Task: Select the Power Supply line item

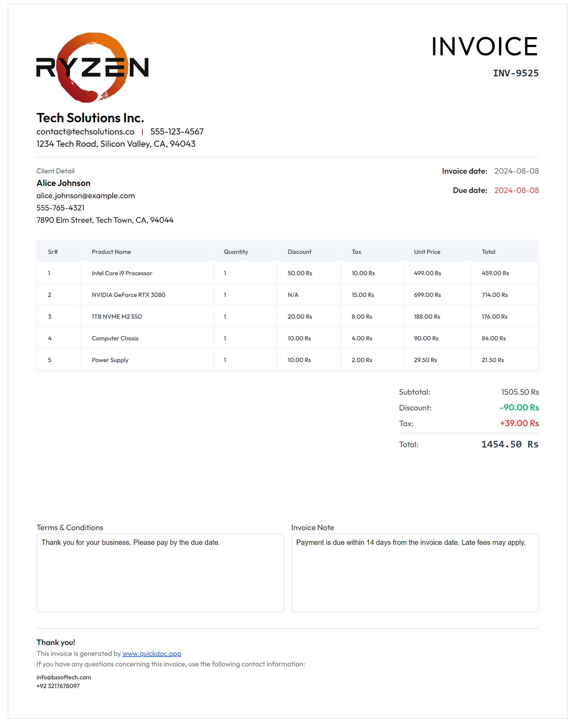Action: (x=110, y=360)
